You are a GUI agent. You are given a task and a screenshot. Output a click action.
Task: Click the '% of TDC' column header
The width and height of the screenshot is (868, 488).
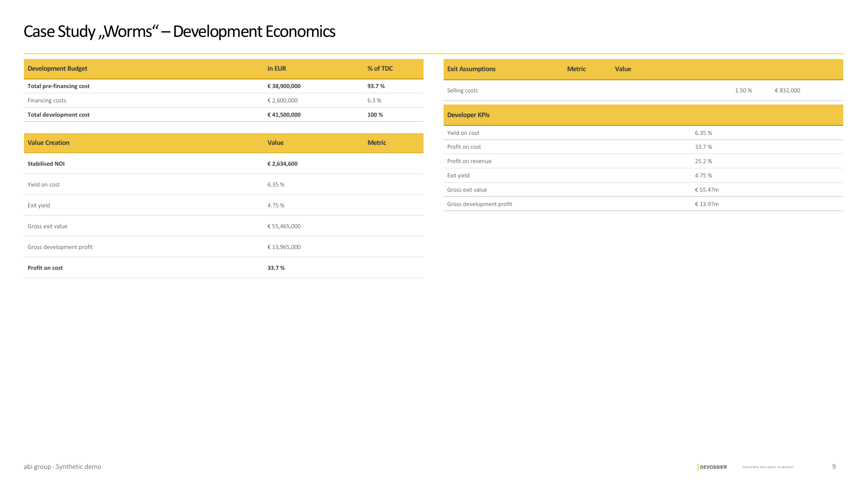380,69
